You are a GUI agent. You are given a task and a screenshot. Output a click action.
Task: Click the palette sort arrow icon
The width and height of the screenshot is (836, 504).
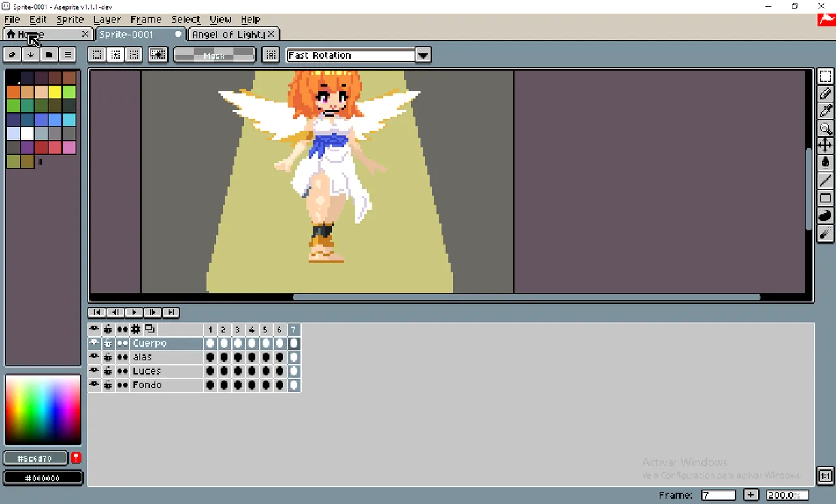[x=30, y=55]
